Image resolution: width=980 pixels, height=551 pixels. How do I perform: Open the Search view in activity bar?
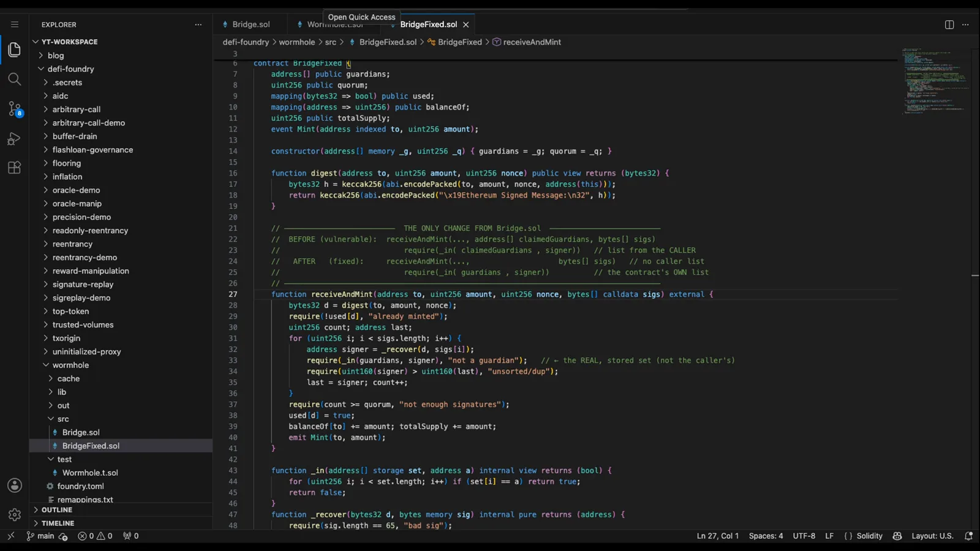click(x=14, y=79)
